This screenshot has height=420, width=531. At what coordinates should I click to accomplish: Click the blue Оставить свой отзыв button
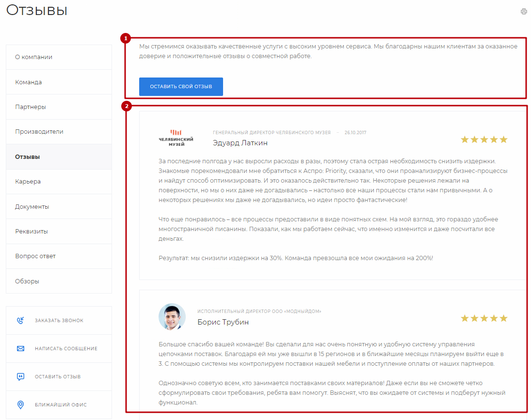181,87
